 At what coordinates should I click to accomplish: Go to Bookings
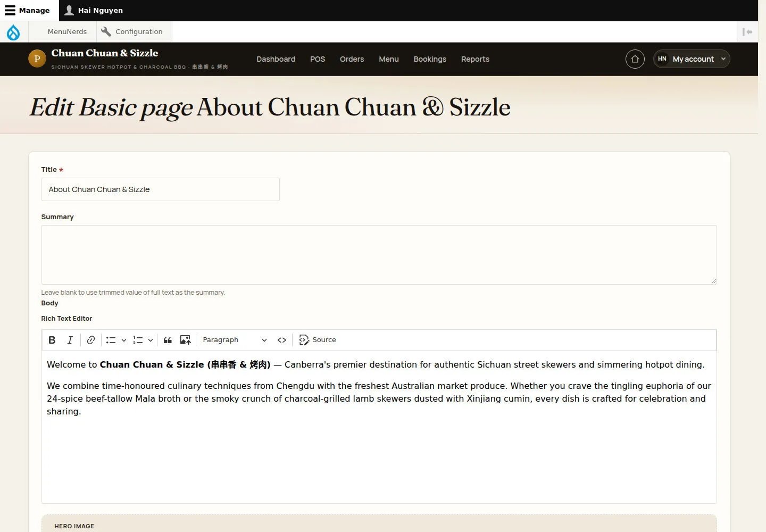(430, 59)
